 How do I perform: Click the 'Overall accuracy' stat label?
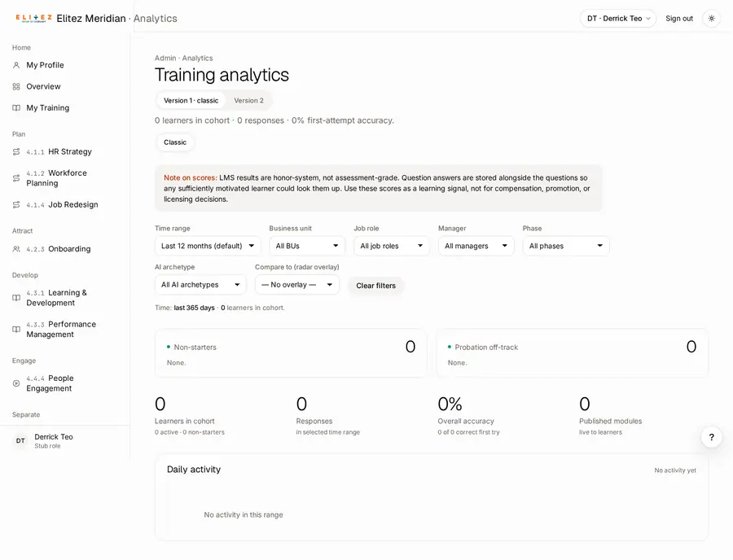466,421
